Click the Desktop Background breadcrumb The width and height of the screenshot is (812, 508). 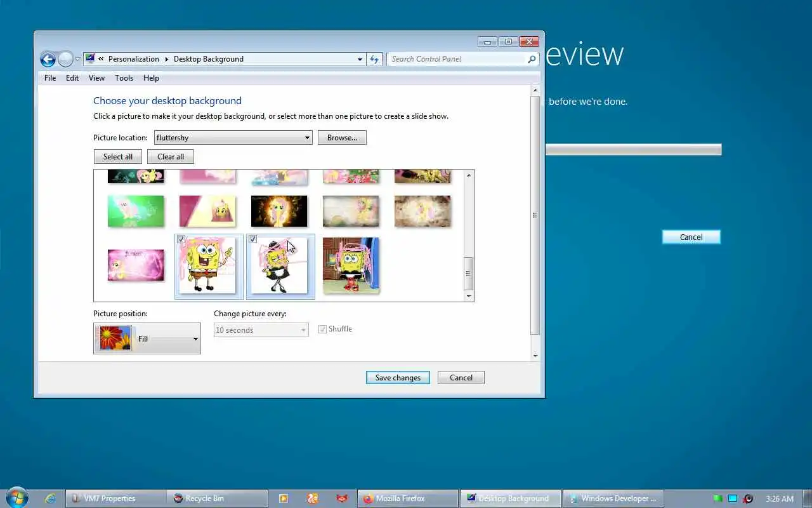tap(208, 59)
